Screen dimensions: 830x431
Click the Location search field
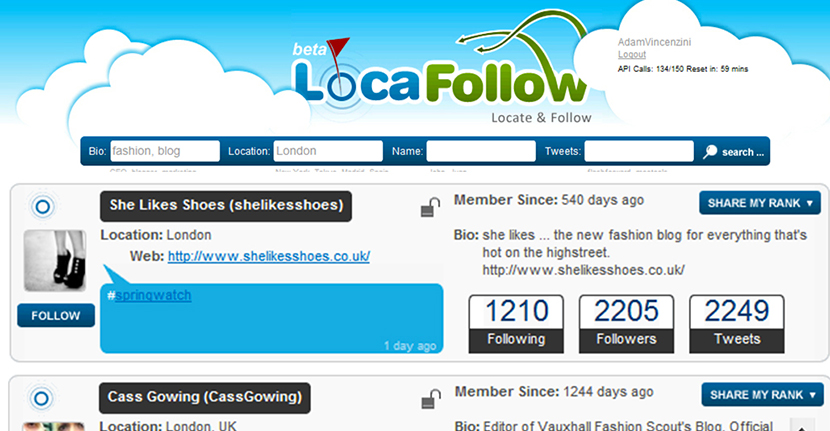point(328,151)
